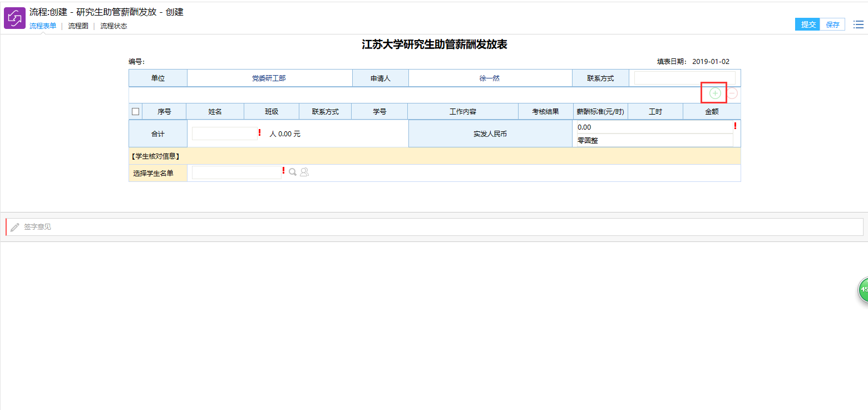Viewport: 868px width, 410px height.
Task: Click the 联系方式 column header in detail table
Action: 325,111
